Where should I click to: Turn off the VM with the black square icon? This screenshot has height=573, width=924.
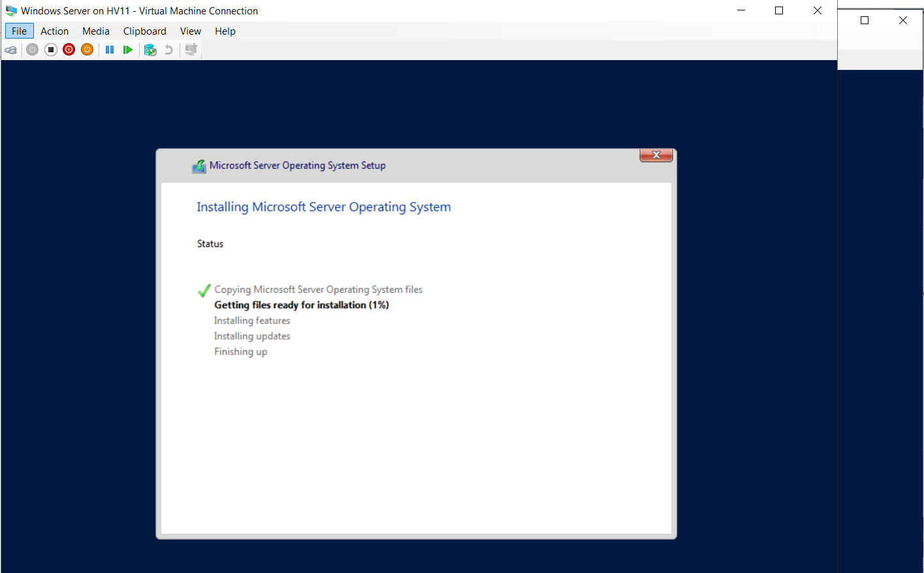(51, 50)
